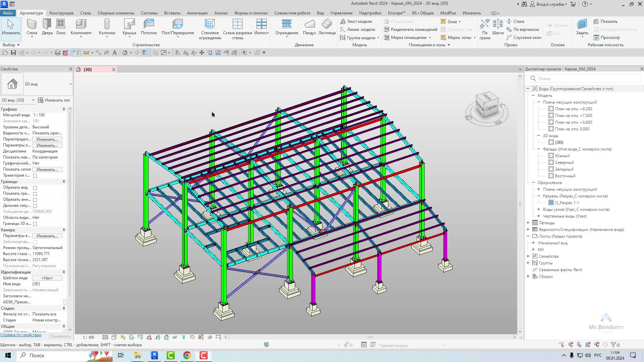Open the view scale 1:100 dropdown

tap(88, 337)
